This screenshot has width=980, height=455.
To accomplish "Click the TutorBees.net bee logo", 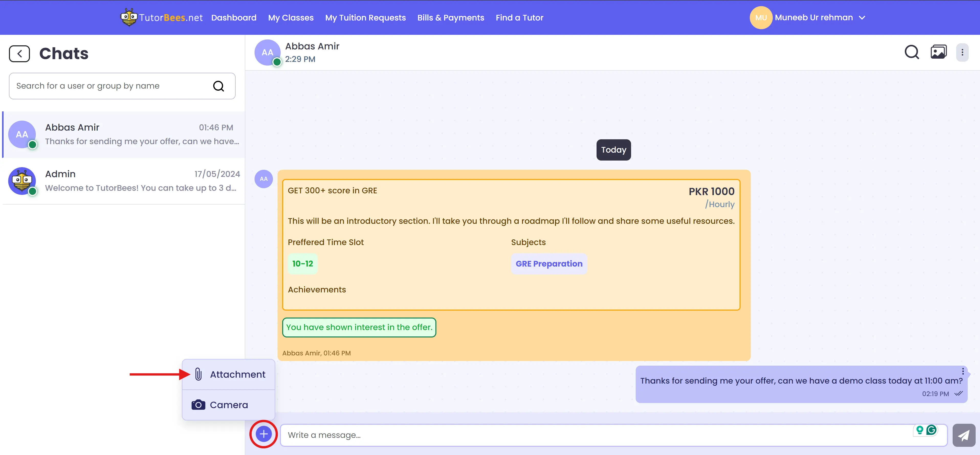I will pos(129,17).
